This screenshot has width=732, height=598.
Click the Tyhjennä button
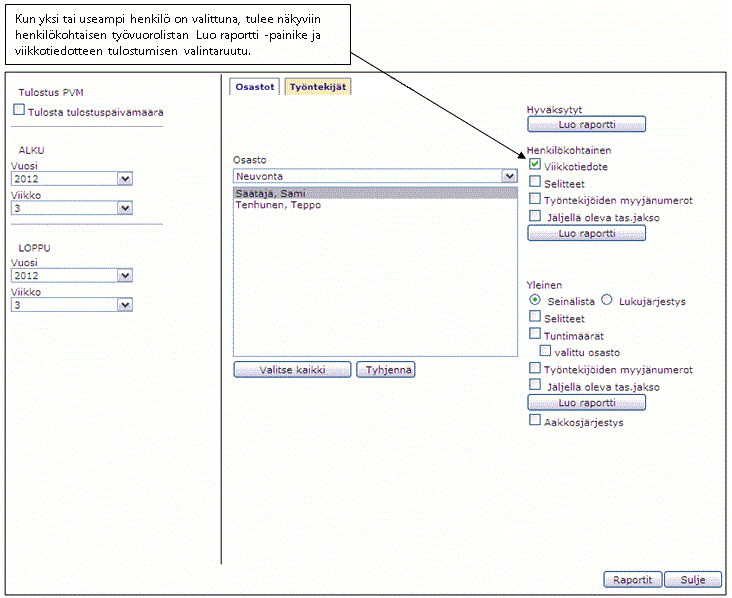pyautogui.click(x=386, y=370)
